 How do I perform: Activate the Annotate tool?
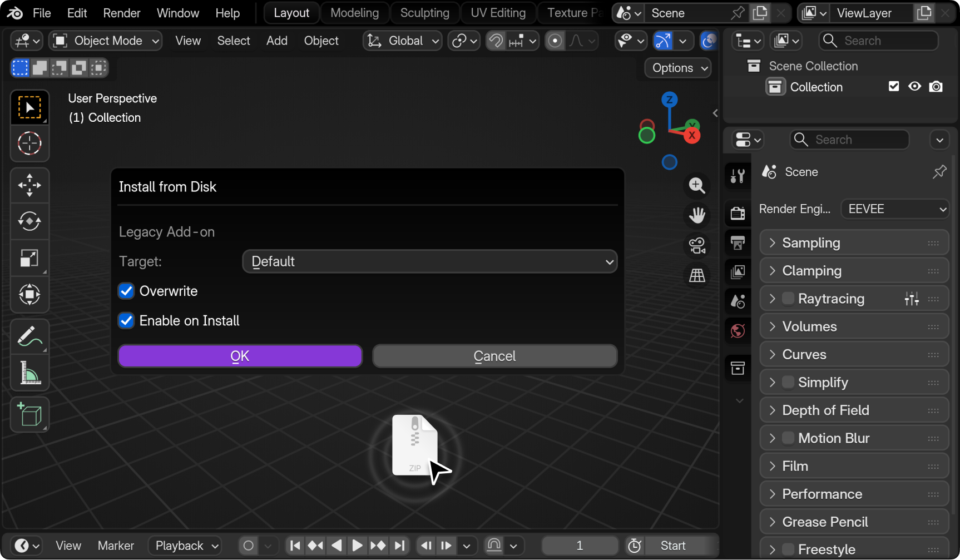coord(29,336)
